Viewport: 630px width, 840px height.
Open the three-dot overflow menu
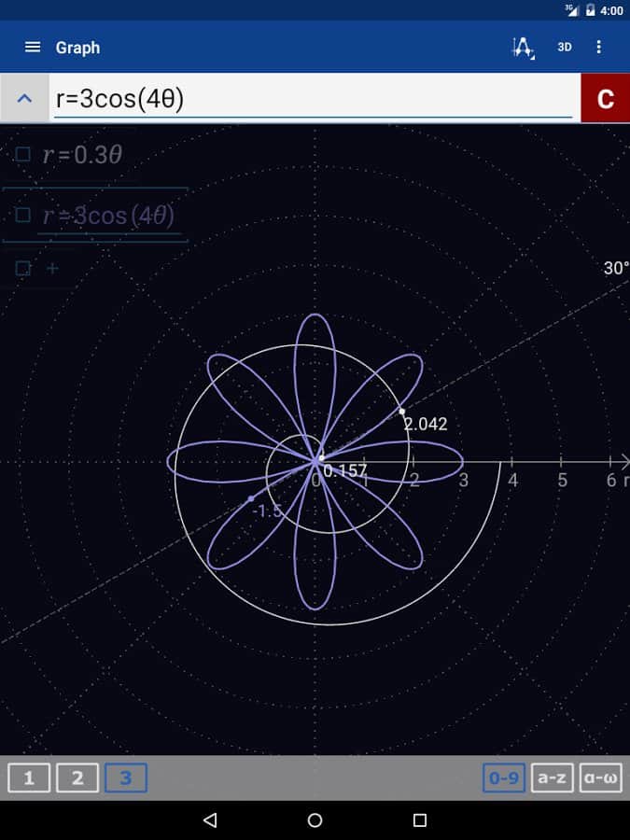point(599,48)
